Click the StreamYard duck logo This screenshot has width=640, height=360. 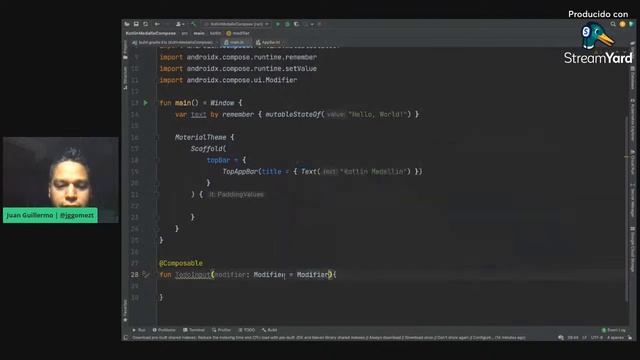point(598,36)
